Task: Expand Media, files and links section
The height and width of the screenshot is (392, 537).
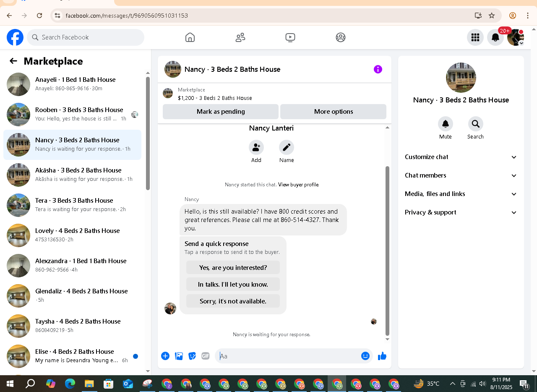Action: (x=461, y=194)
